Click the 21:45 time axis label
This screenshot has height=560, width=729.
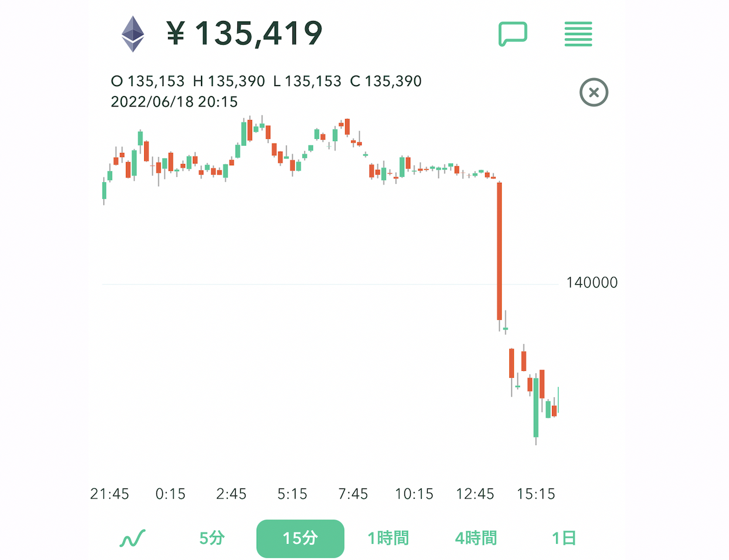pyautogui.click(x=110, y=494)
